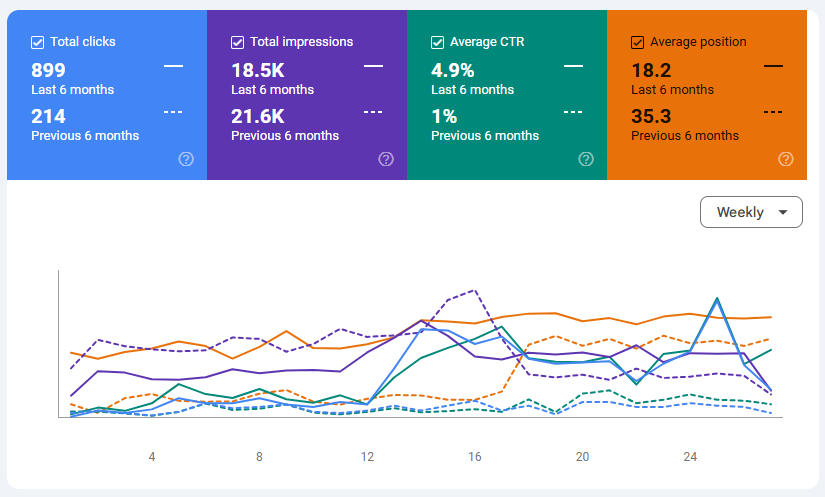Open help icon on Average position card

786,159
